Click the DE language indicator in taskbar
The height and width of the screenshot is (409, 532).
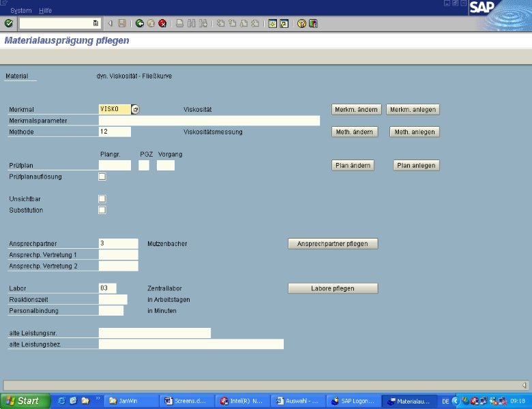point(445,402)
